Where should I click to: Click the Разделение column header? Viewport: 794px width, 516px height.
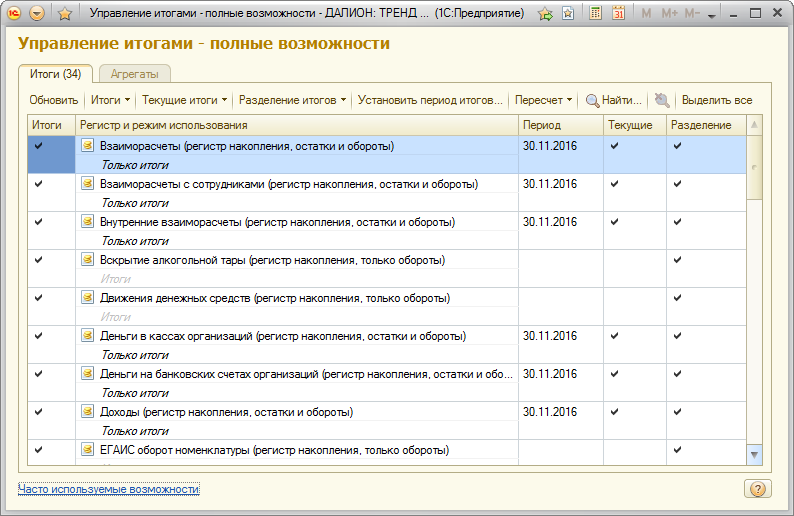(706, 125)
